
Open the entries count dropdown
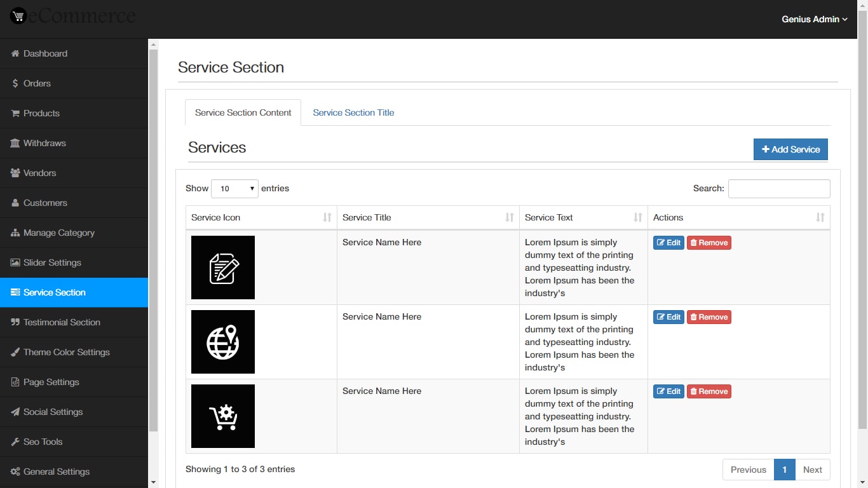tap(234, 188)
